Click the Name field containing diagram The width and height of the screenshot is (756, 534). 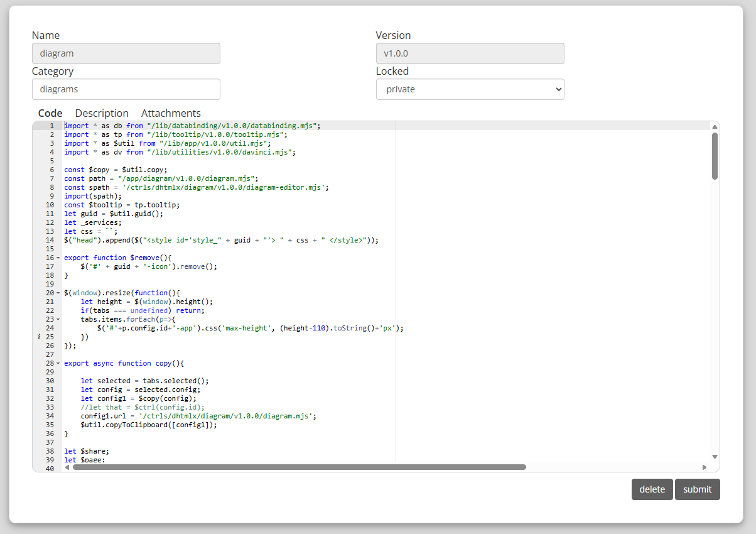126,53
